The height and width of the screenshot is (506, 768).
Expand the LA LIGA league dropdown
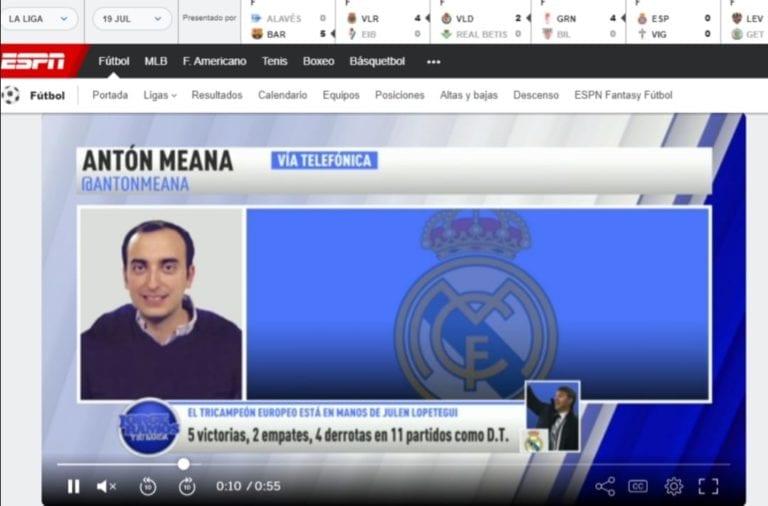point(39,19)
